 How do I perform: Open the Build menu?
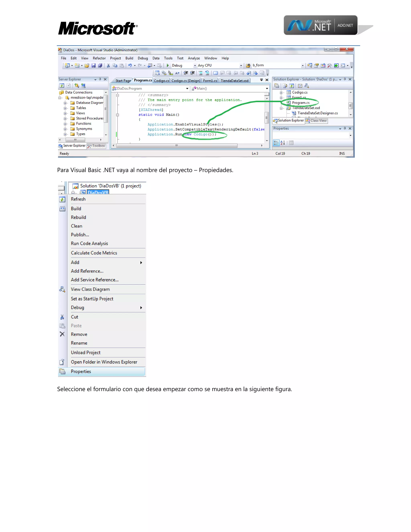(x=129, y=58)
